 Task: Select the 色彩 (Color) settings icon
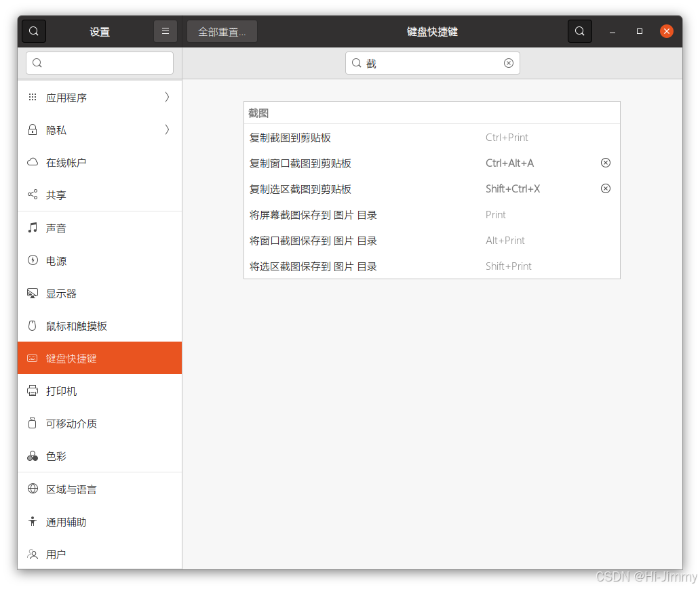click(x=32, y=456)
